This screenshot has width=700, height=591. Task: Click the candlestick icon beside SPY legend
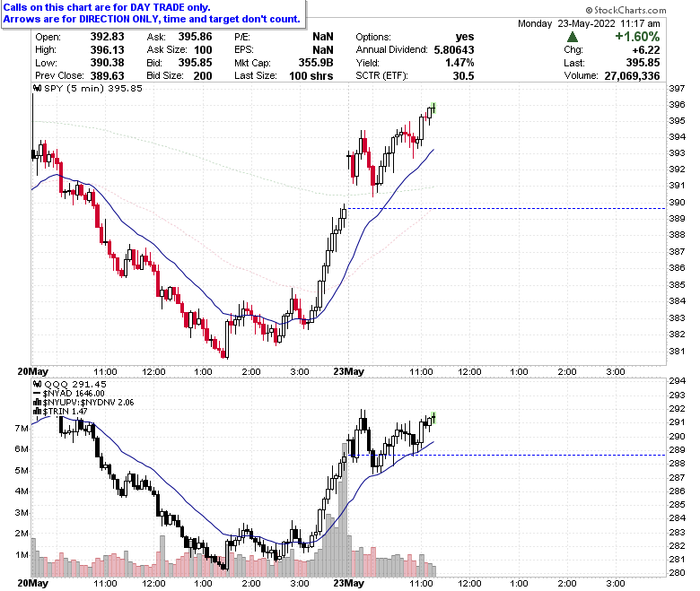38,88
